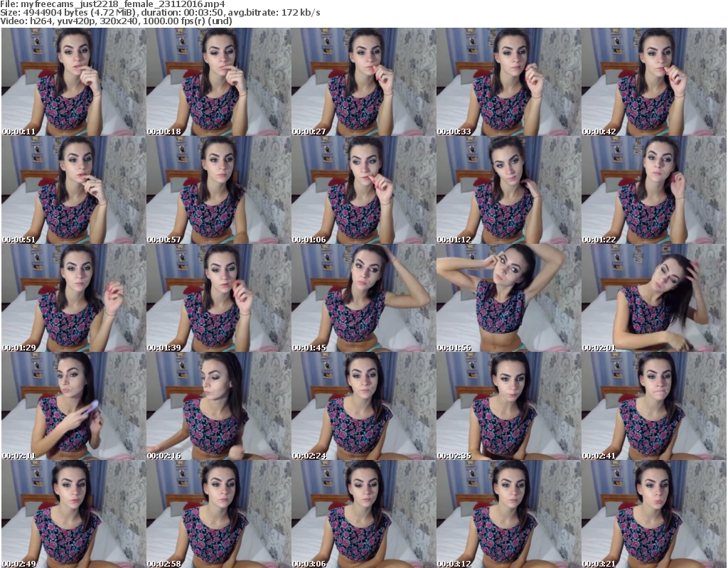Click the frame stamped 00:03:21

(x=653, y=514)
